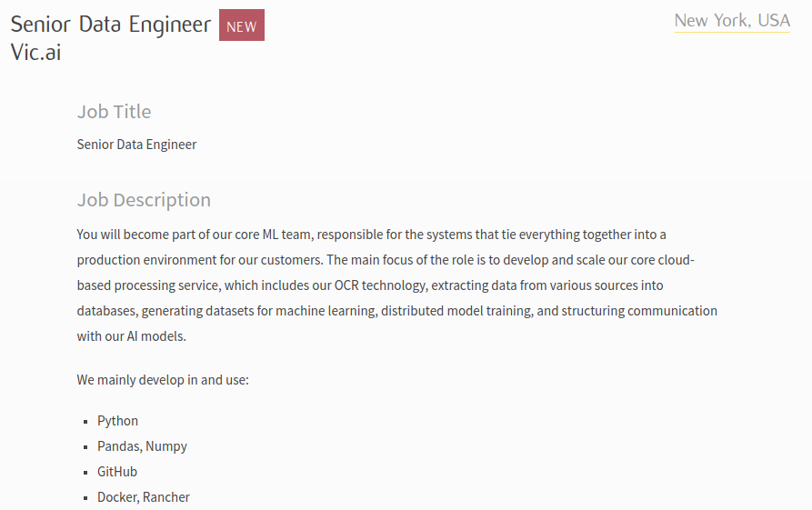Select the Pandas, Numpy list item

tap(142, 446)
